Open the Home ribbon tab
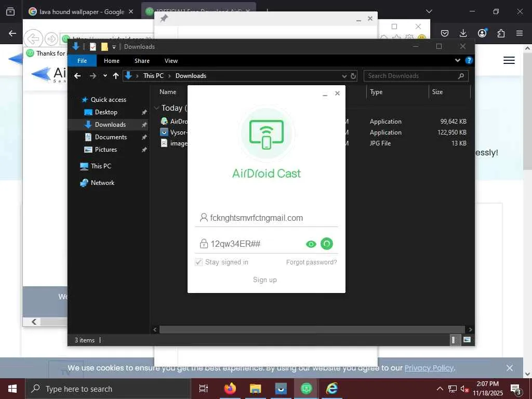Viewport: 532px width, 399px height. (x=112, y=61)
